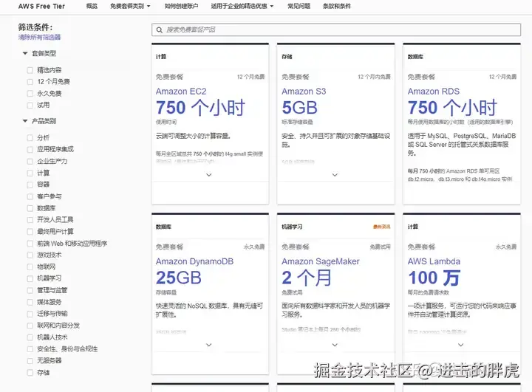Viewport: 532px width, 392px height.
Task: Click the AWS Free Tier title
Action: click(41, 6)
